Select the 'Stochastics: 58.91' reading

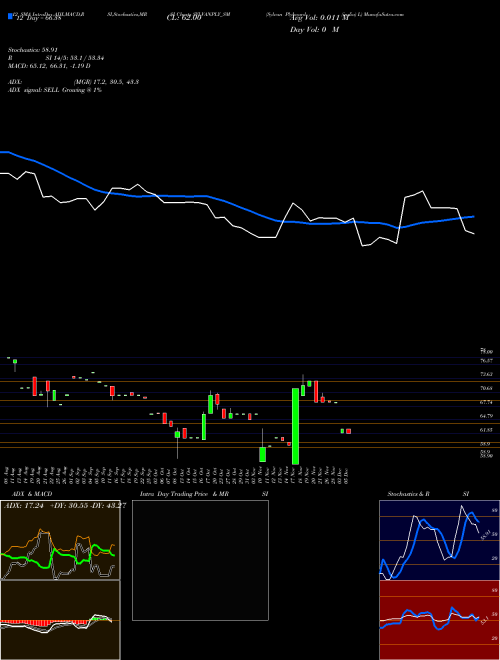tap(33, 50)
